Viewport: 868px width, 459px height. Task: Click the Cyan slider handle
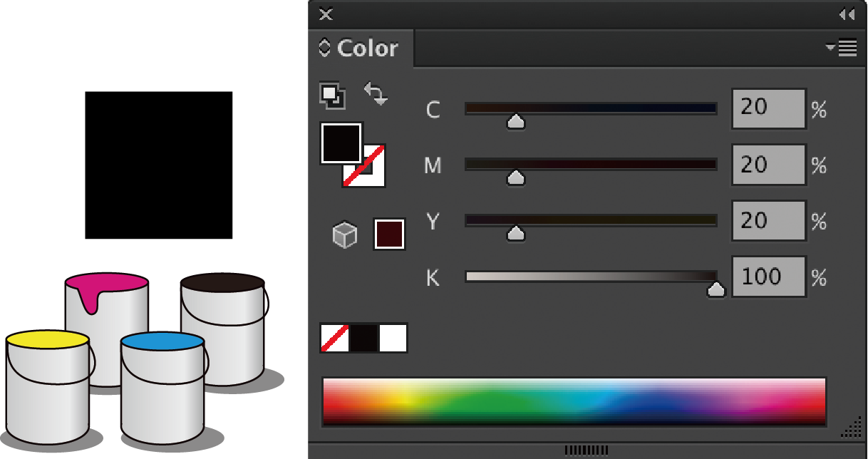(x=516, y=122)
